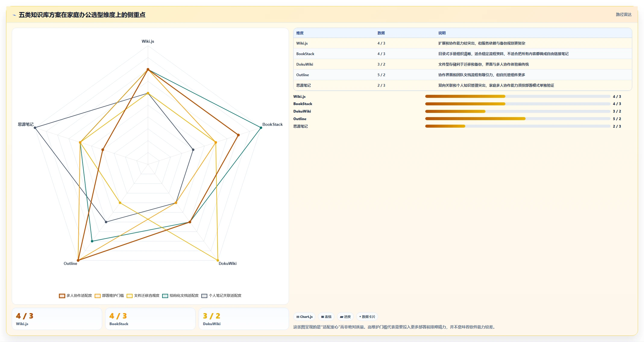
Task: Click the BookStack axis label on the radar
Action: (x=272, y=124)
